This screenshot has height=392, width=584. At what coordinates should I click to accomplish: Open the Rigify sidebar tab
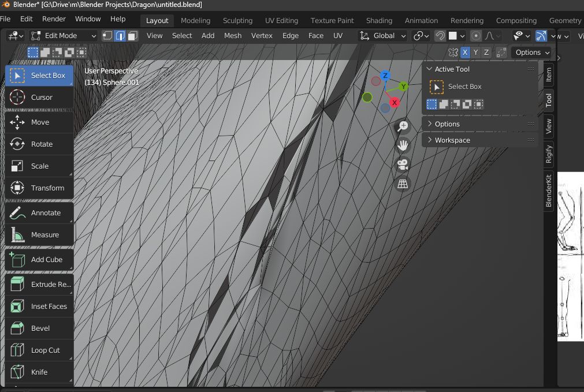549,154
